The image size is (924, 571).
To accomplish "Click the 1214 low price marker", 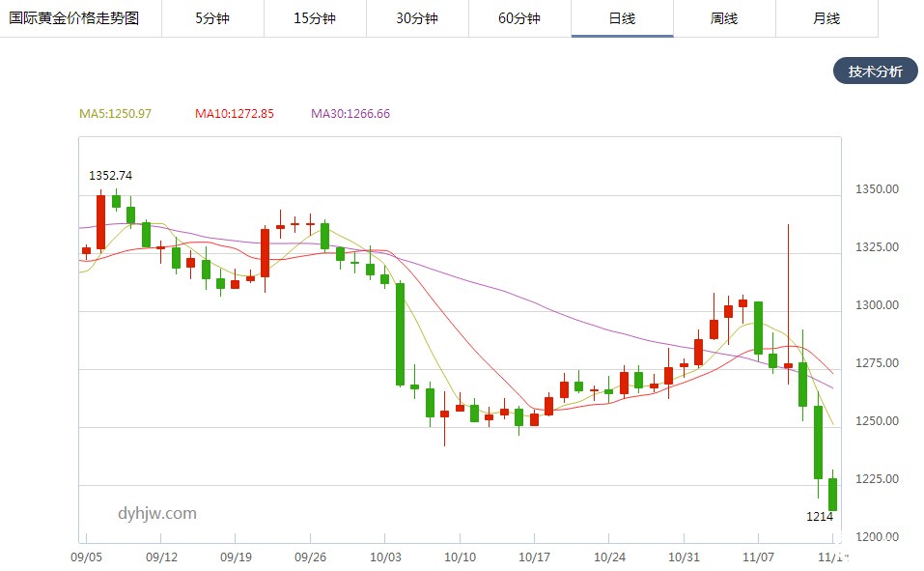I will click(x=820, y=517).
